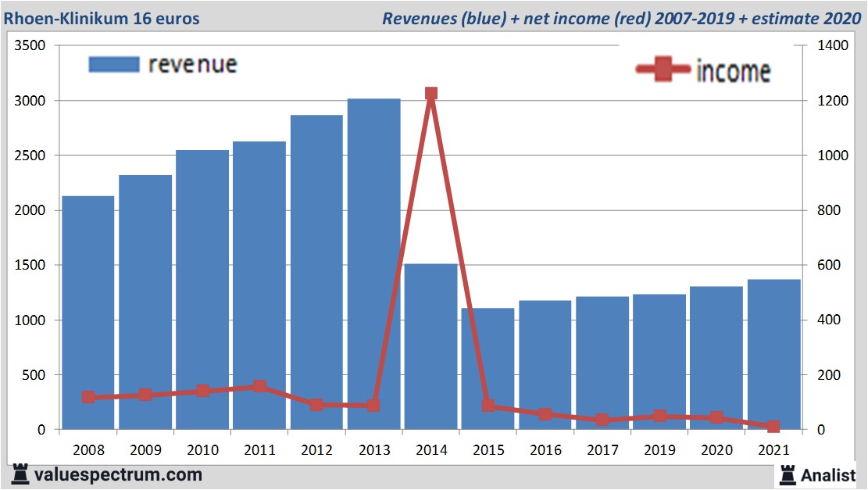Click the 2012 income data marker
Screen dimensions: 868x490
pyautogui.click(x=316, y=405)
